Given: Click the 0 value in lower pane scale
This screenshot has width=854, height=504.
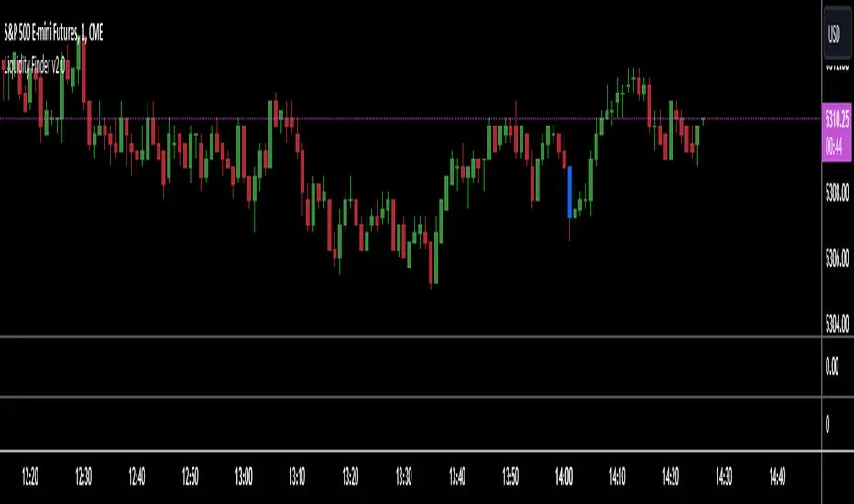Looking at the screenshot, I should point(827,424).
